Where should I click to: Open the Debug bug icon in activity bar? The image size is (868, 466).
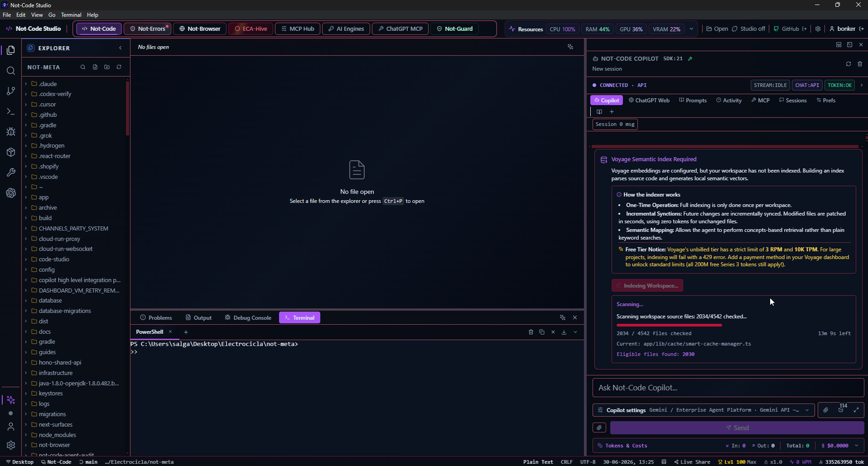click(x=11, y=132)
